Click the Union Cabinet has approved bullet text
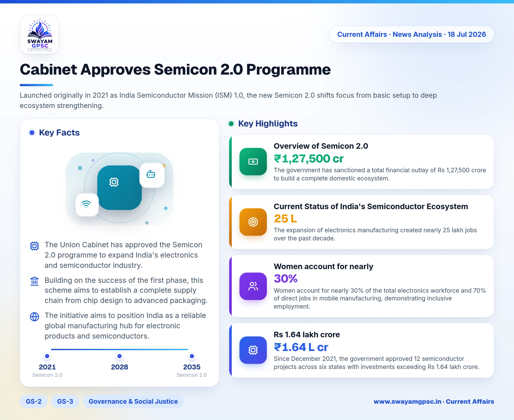This screenshot has height=420, width=514. point(123,255)
